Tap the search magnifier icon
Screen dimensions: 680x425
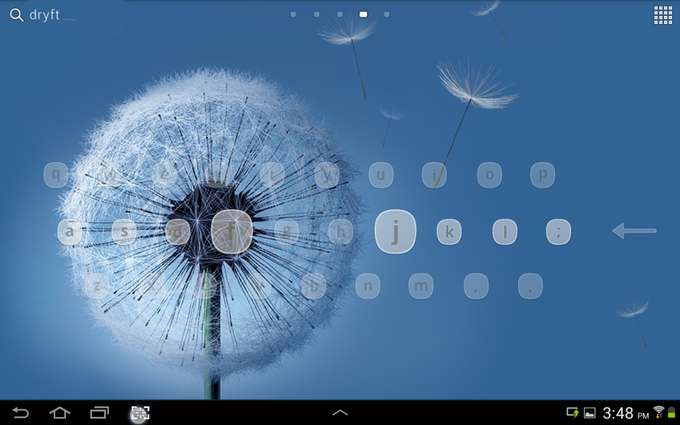pos(16,15)
